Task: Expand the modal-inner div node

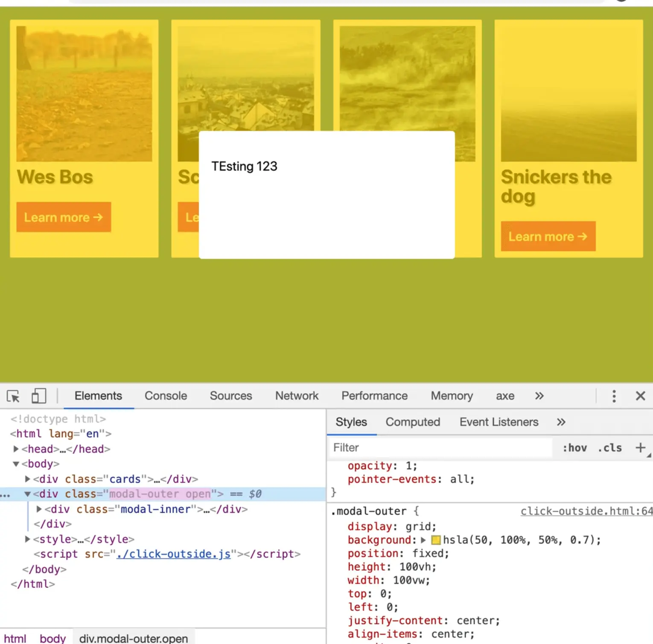Action: [39, 509]
